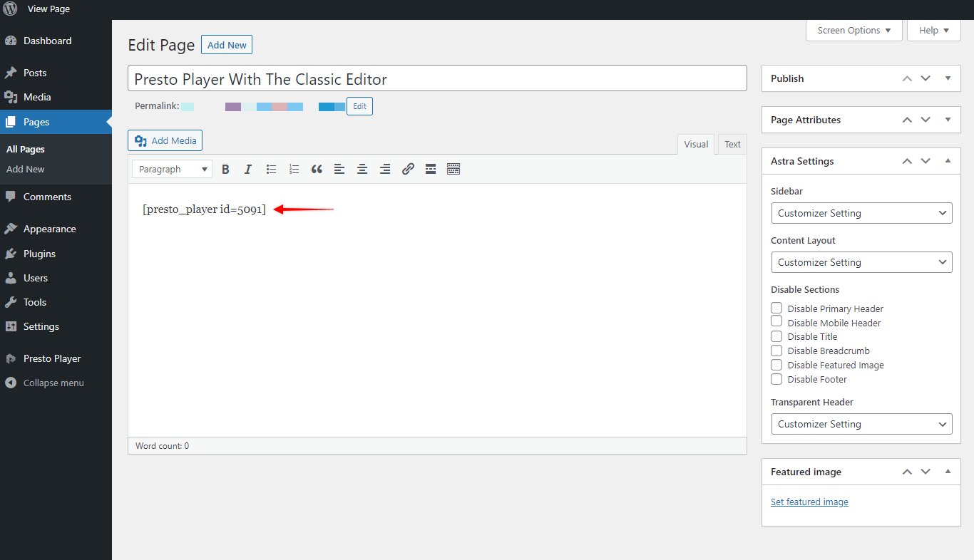Toggle the Publish panel open
This screenshot has height=560, width=974.
[948, 78]
